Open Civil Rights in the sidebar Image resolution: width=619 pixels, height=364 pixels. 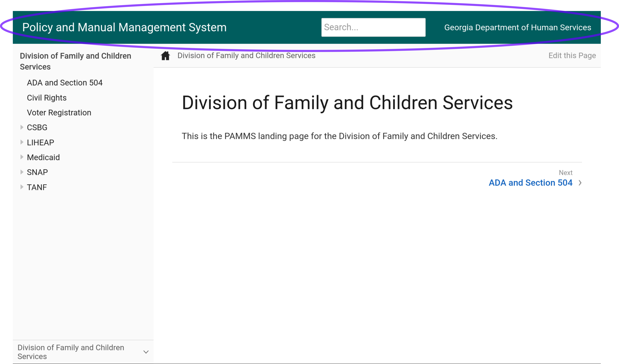tap(47, 98)
